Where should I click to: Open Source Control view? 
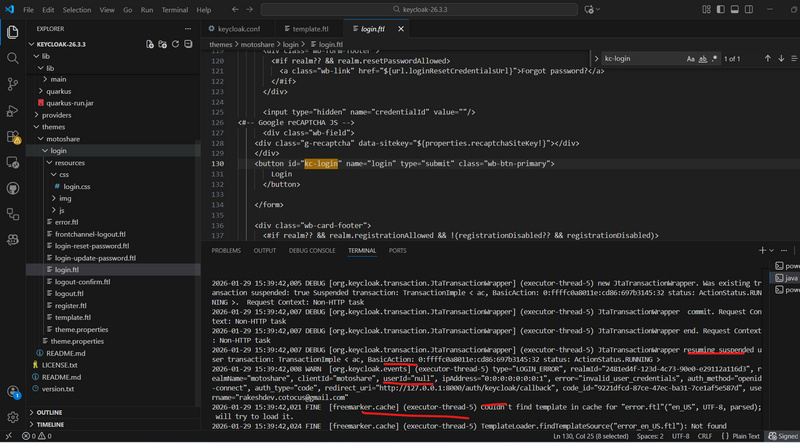coord(13,84)
